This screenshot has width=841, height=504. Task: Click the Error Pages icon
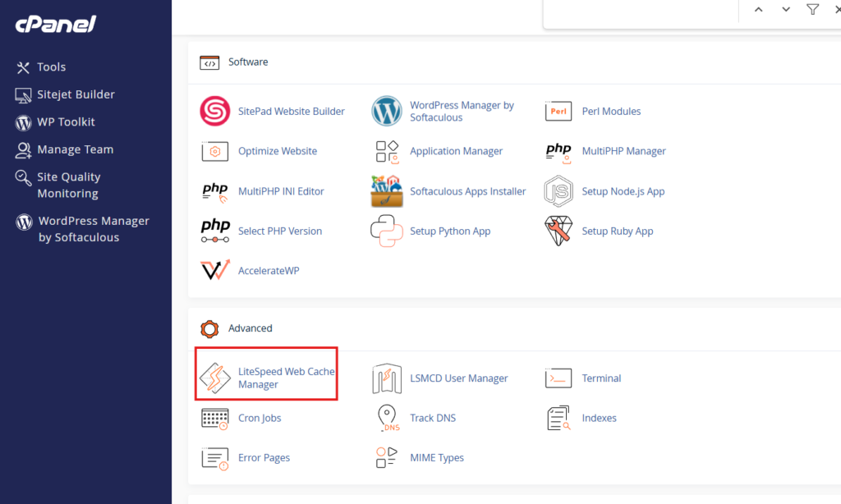pos(215,458)
